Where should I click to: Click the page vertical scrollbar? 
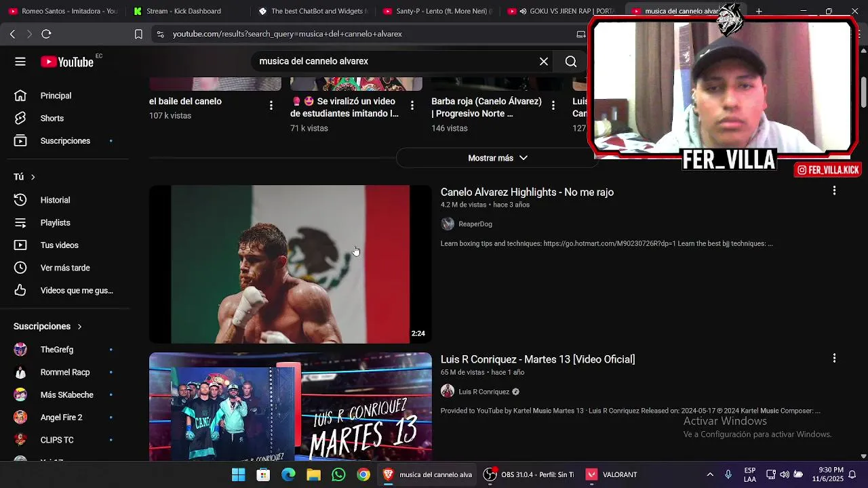863,91
